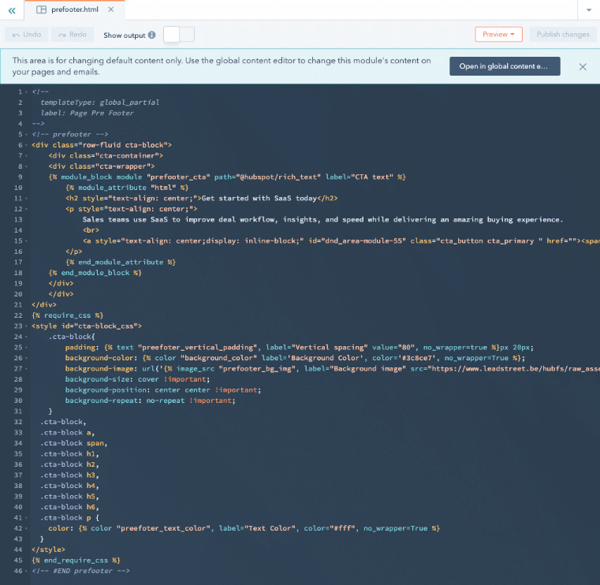Toggle the Show output switch

[x=179, y=34]
